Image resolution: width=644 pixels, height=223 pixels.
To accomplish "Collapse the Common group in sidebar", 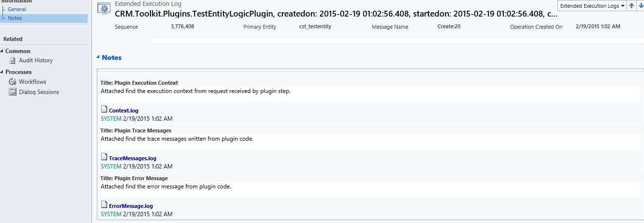I will point(2,51).
